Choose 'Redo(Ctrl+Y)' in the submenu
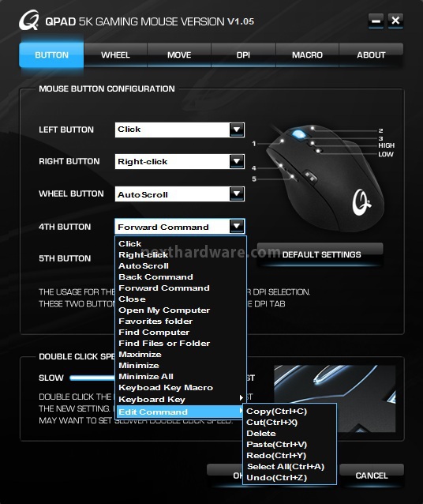423x504 pixels. [x=290, y=456]
